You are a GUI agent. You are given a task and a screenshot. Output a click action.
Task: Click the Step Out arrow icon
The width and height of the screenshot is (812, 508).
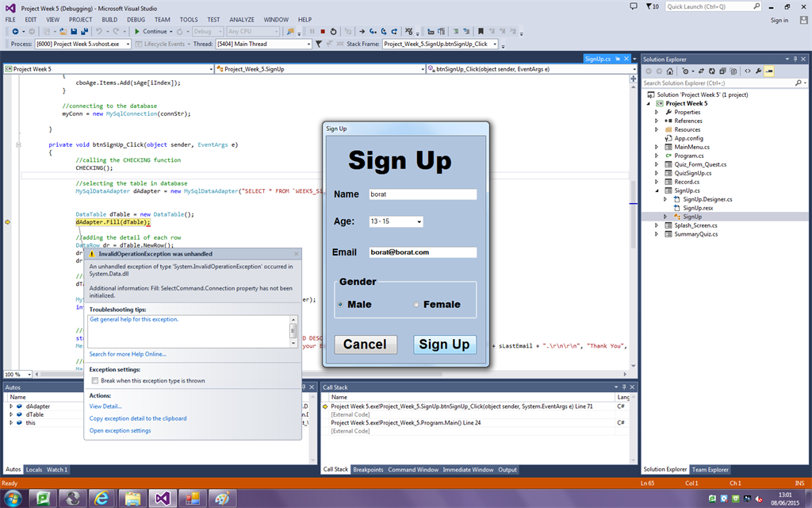tap(394, 32)
